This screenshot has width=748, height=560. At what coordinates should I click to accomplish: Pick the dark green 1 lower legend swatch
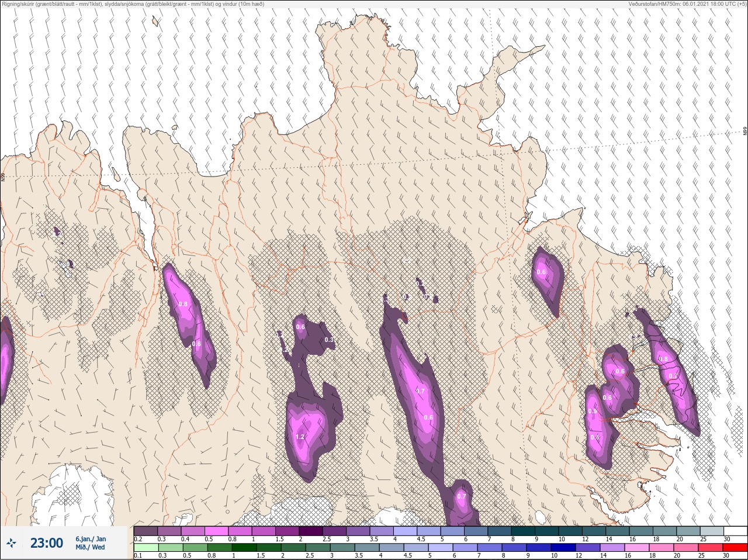click(x=245, y=548)
